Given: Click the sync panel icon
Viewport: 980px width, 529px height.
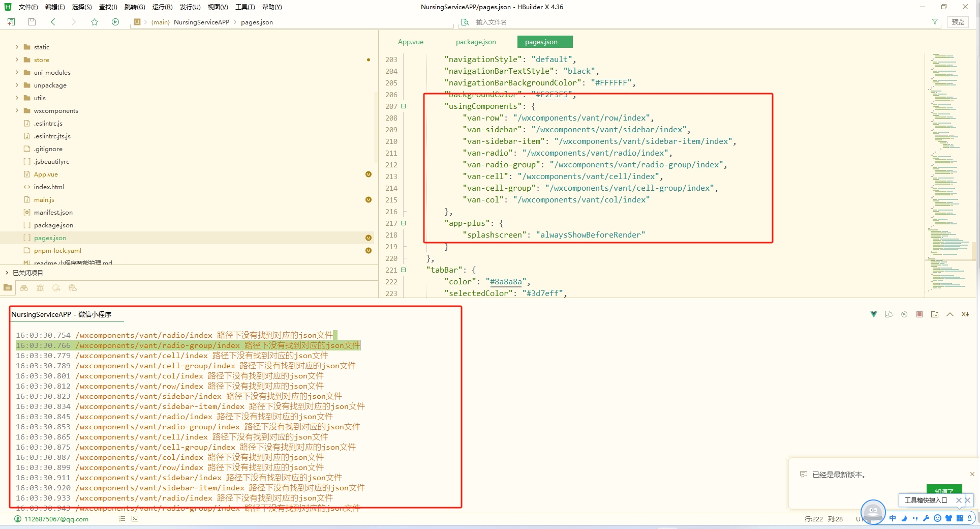Looking at the screenshot, I should (x=56, y=288).
